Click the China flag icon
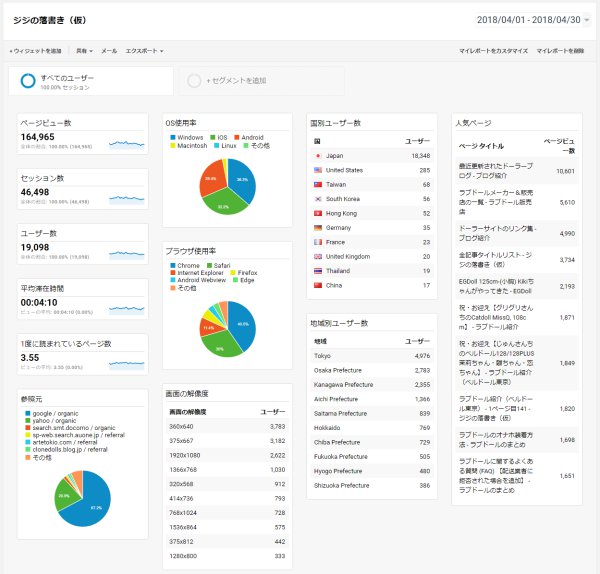 pos(318,285)
